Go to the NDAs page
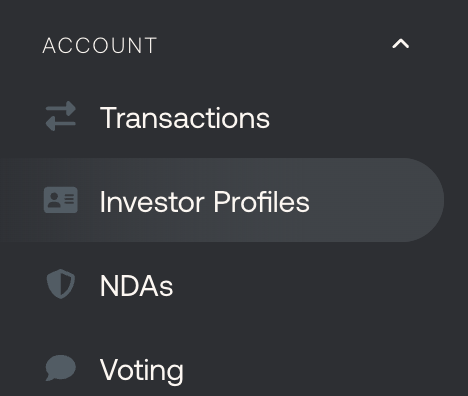This screenshot has width=468, height=396. (x=222, y=284)
